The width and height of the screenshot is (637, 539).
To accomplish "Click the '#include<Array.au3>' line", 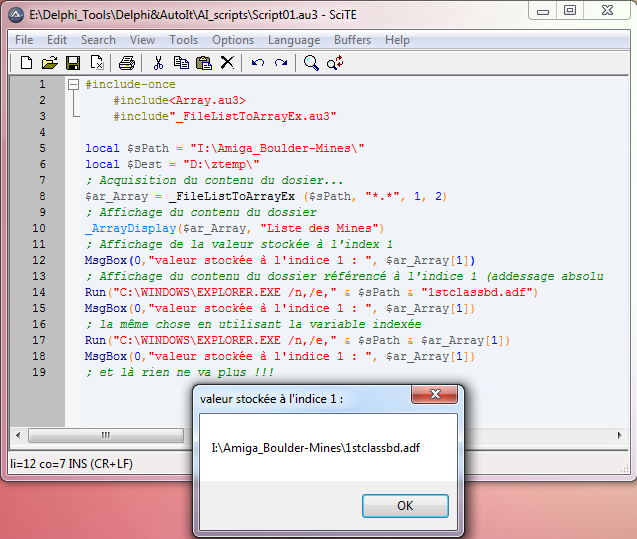I will [180, 100].
